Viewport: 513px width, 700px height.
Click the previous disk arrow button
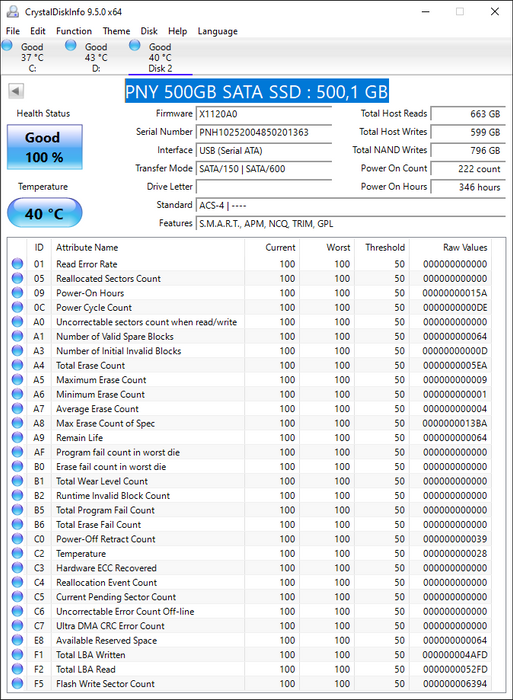click(x=16, y=92)
